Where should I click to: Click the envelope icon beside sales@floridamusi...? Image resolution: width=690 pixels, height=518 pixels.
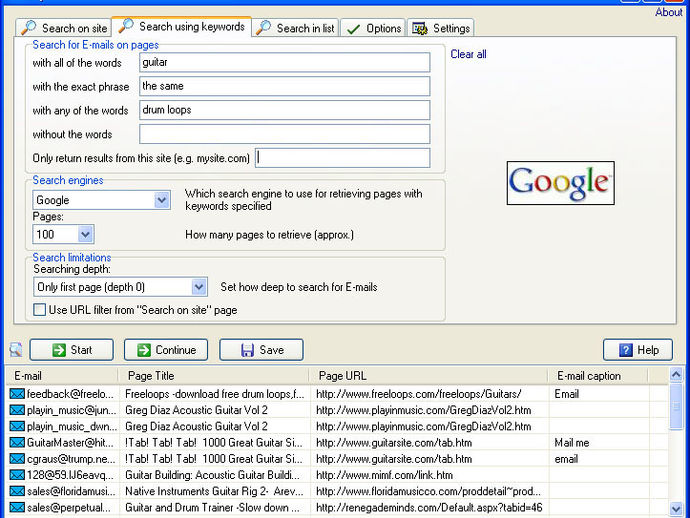click(x=17, y=491)
